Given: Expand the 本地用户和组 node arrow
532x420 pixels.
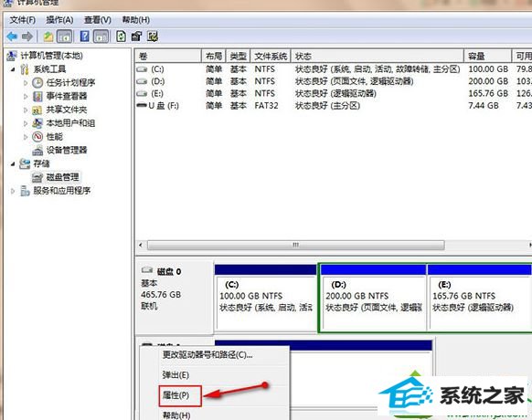Looking at the screenshot, I should [26, 123].
